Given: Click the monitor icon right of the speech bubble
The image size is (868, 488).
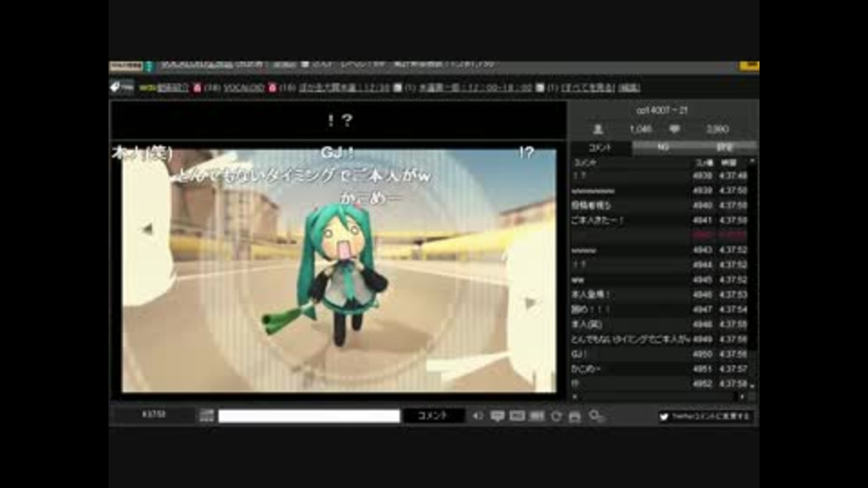Looking at the screenshot, I should pos(517,416).
